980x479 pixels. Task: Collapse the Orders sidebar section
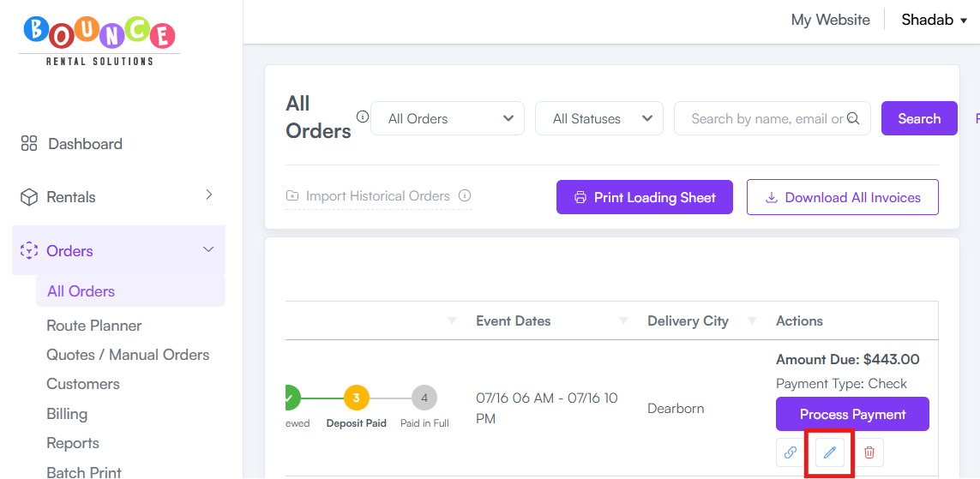[119, 250]
